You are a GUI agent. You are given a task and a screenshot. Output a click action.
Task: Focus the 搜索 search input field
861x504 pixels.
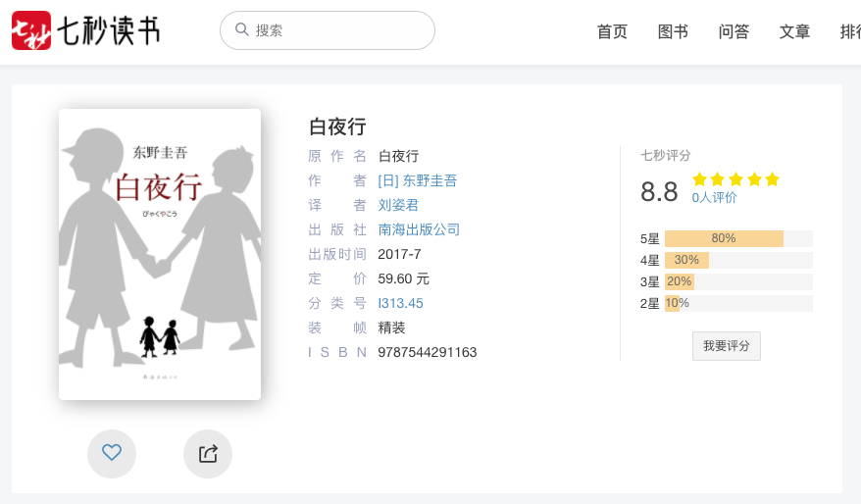pos(328,30)
